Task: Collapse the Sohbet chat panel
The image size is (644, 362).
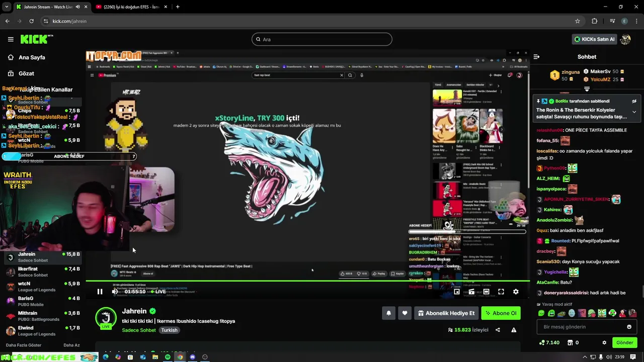Action: click(536, 57)
